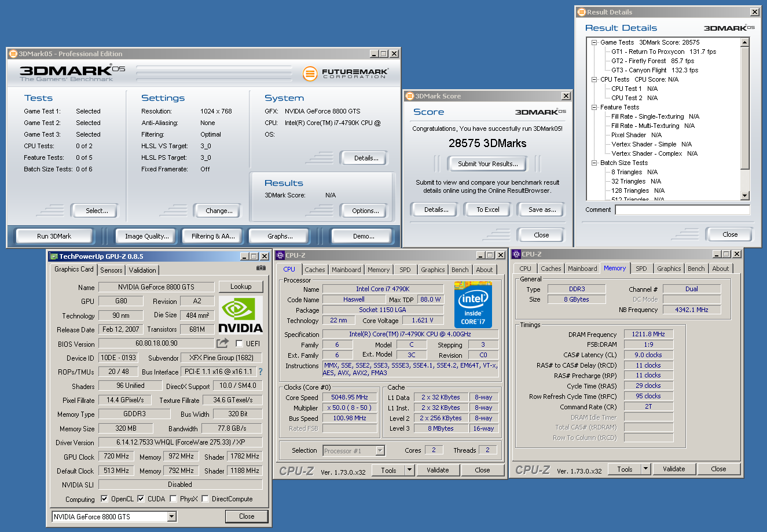Select GT3 - Canyon Flight row

pos(655,70)
